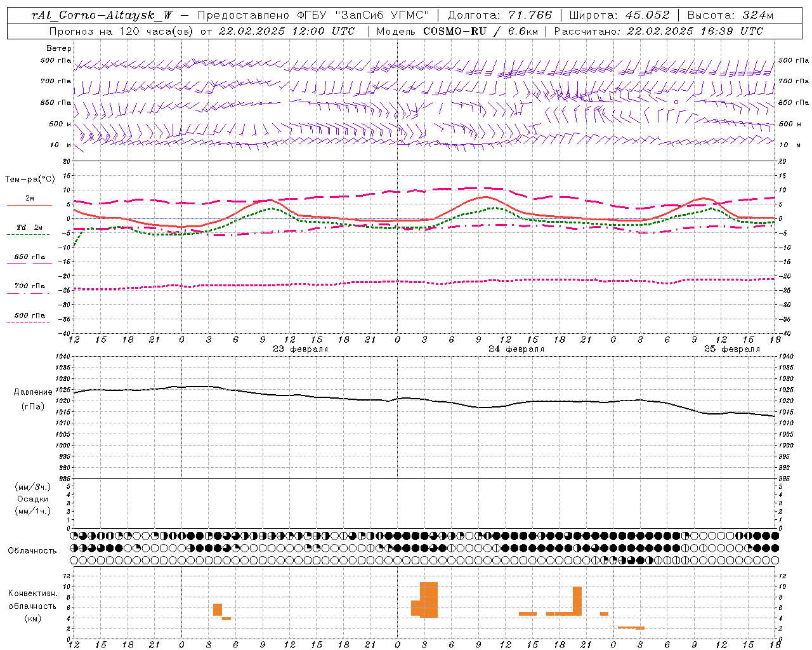Image resolution: width=812 pixels, height=650 pixels.
Task: Click the Рассчитано: 22.02.2025 16:39 UTC text
Action: pyautogui.click(x=658, y=31)
